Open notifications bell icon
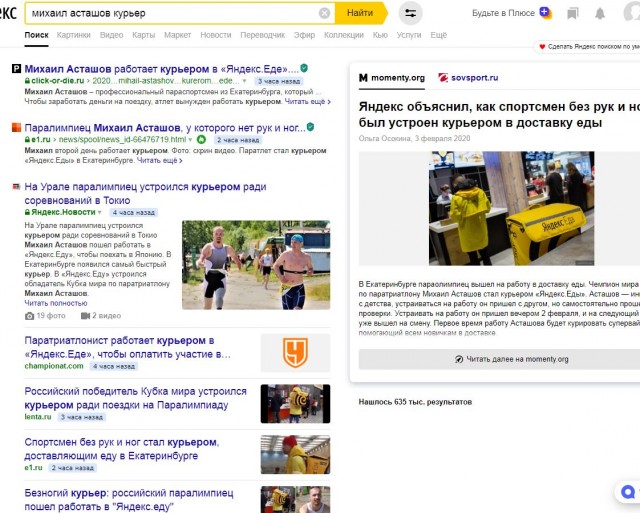Image resolution: width=640 pixels, height=513 pixels. tap(600, 13)
